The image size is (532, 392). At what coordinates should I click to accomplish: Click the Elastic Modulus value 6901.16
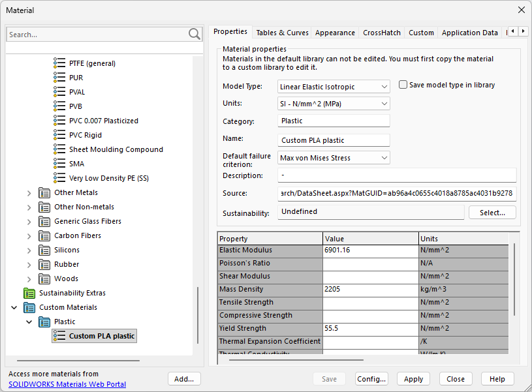click(x=371, y=250)
